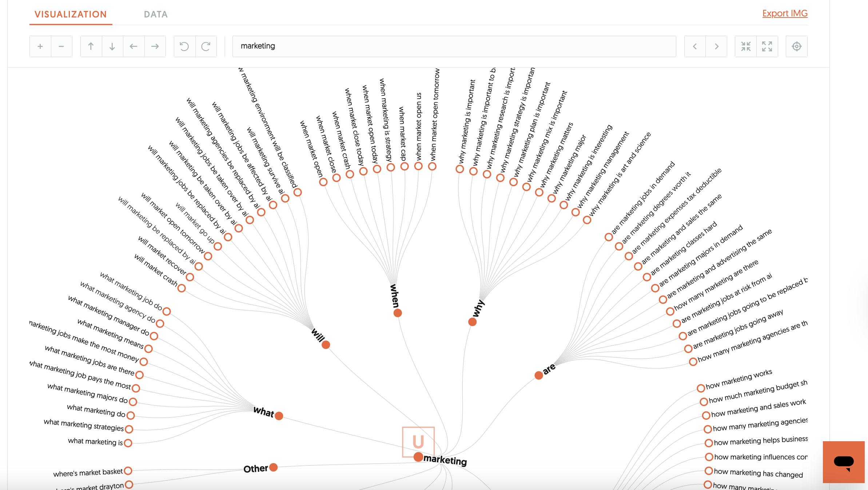Viewport: 868px width, 490px height.
Task: Toggle the 'Other' branch node
Action: tap(273, 467)
